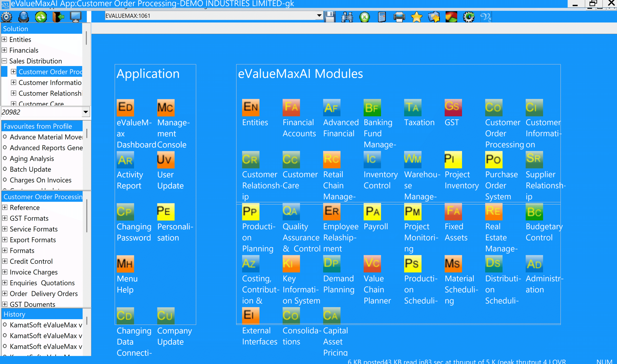Open the Financial Accounts module icon

[291, 107]
